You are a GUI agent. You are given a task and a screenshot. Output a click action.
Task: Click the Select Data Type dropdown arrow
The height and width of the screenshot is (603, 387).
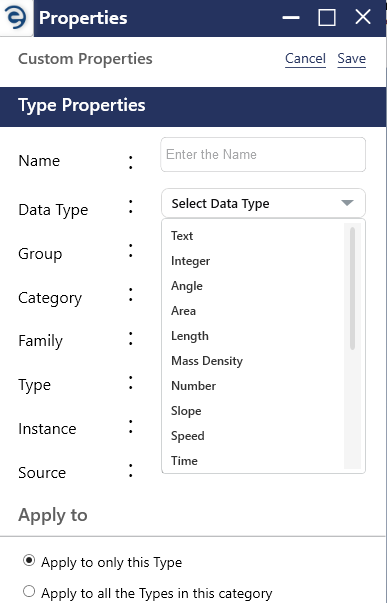pos(347,203)
